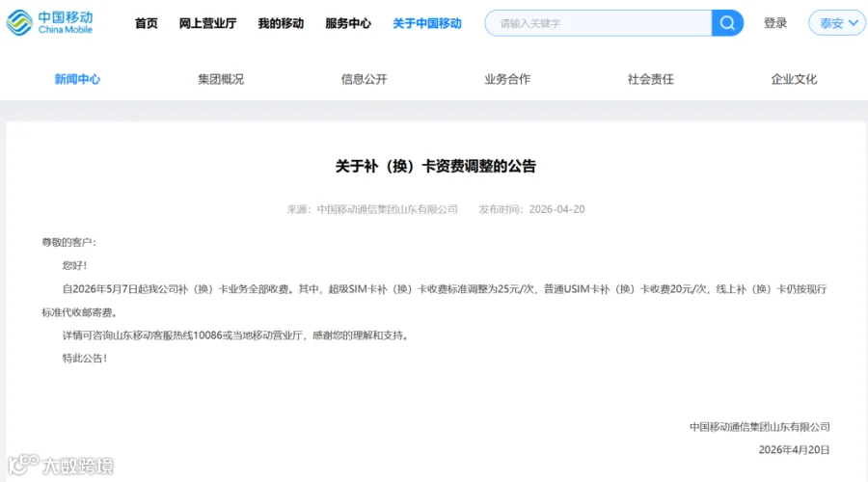Screen dimensions: 868x482
Task: Click the China Mobile logo
Action: (49, 23)
